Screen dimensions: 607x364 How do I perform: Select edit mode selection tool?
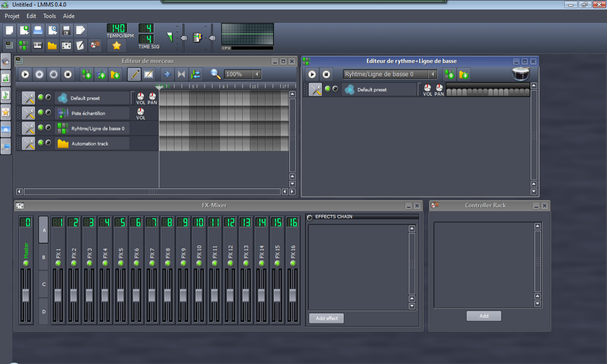(148, 74)
